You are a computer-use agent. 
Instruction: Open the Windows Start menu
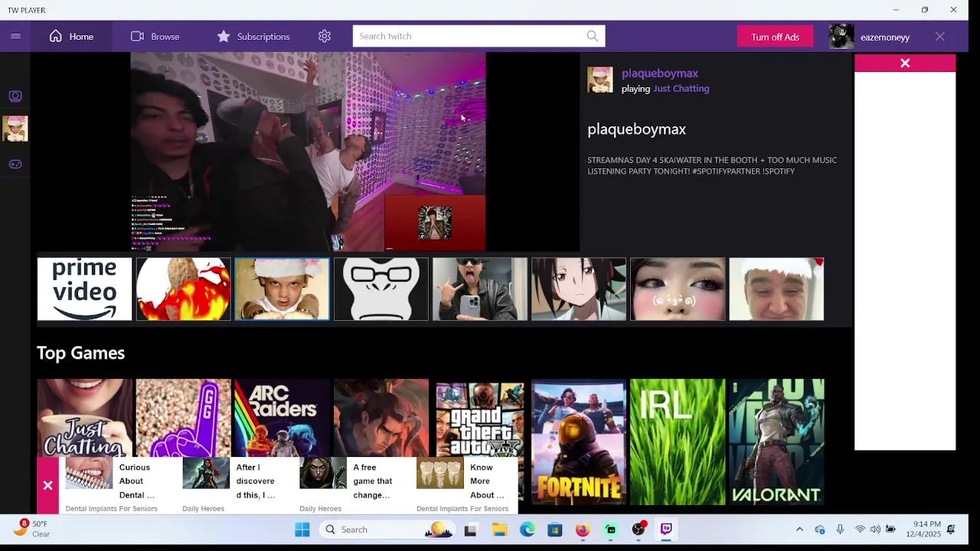click(x=302, y=530)
